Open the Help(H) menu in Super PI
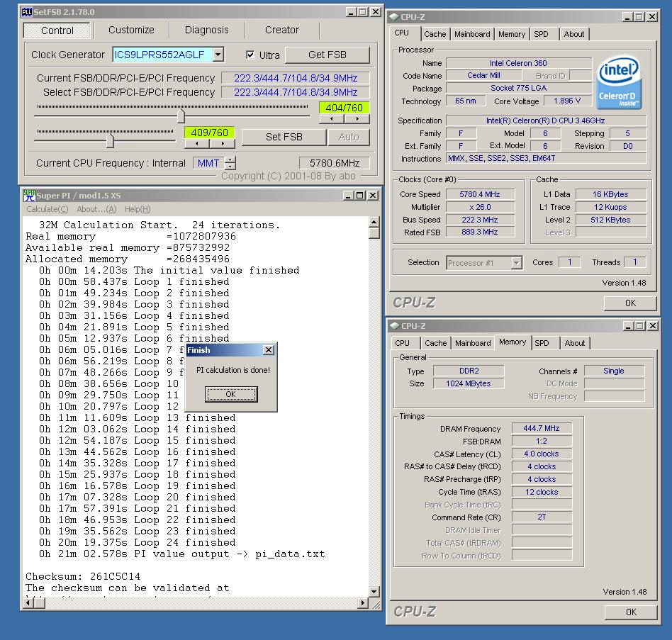This screenshot has width=672, height=640. point(138,209)
